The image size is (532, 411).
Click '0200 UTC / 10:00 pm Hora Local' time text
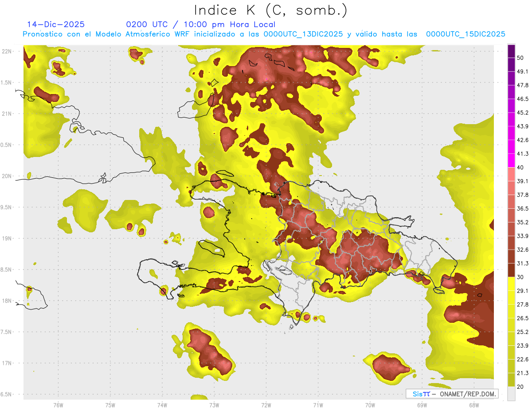pyautogui.click(x=200, y=25)
